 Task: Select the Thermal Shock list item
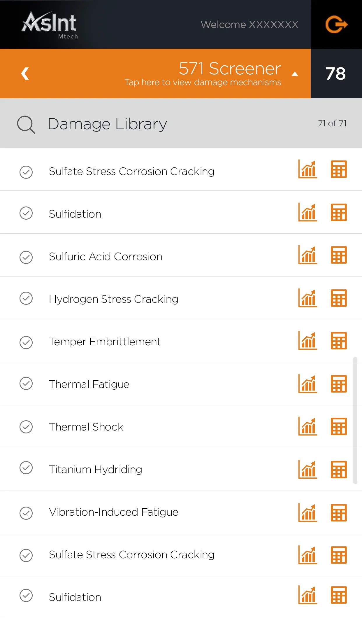(x=181, y=426)
